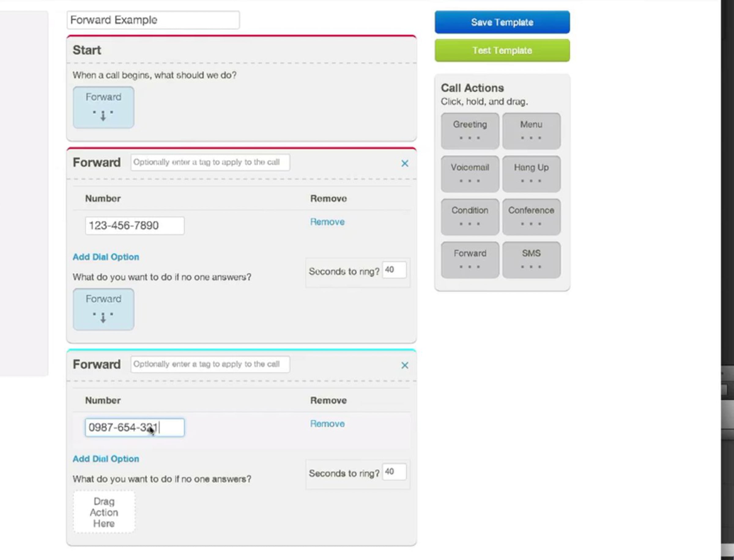Click Forward tile in Call Actions panel
Image resolution: width=734 pixels, height=560 pixels.
coord(469,260)
